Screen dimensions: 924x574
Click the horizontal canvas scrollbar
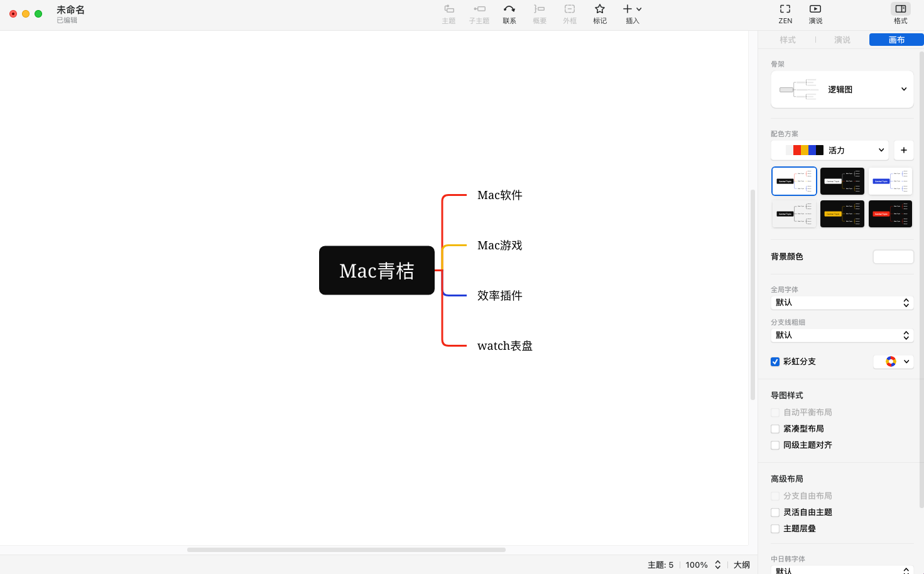click(x=346, y=550)
